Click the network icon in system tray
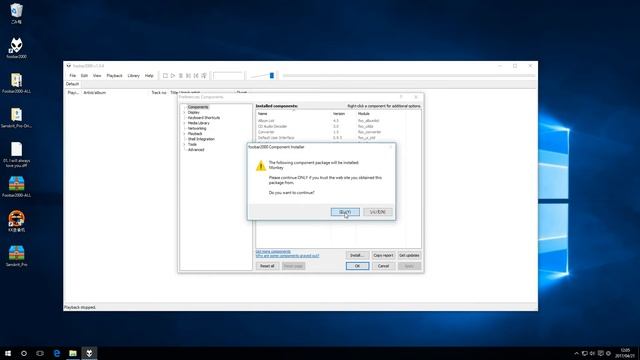 pyautogui.click(x=584, y=353)
